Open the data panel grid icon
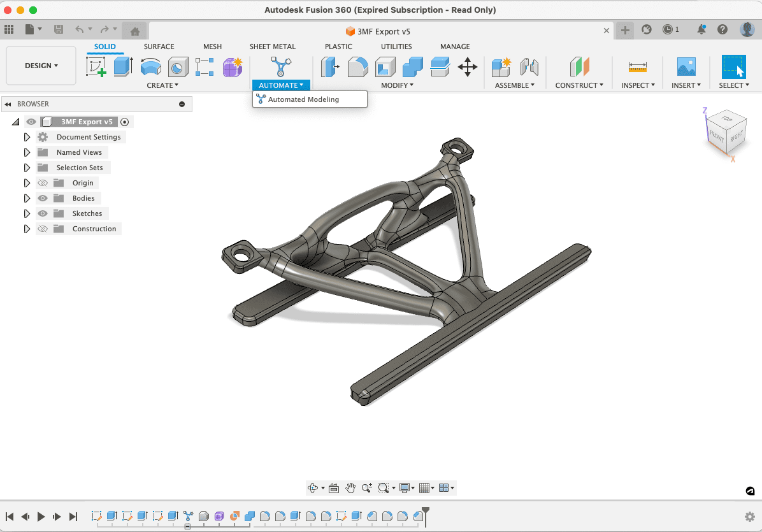This screenshot has width=762, height=532. 9,30
